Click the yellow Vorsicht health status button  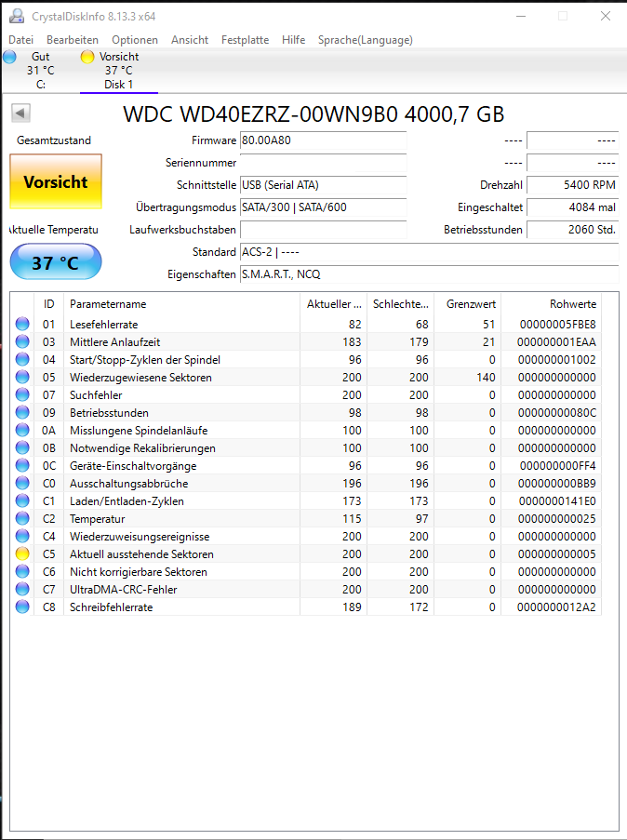click(x=56, y=181)
